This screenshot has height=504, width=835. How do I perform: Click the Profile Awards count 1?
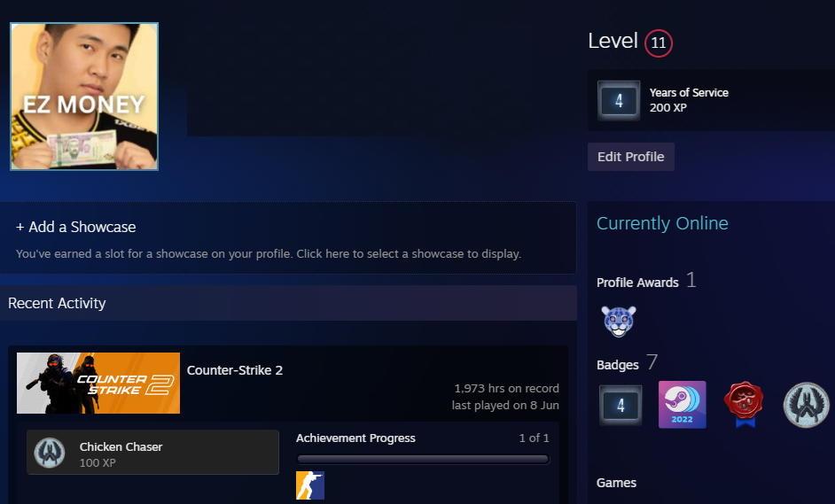[x=691, y=280]
